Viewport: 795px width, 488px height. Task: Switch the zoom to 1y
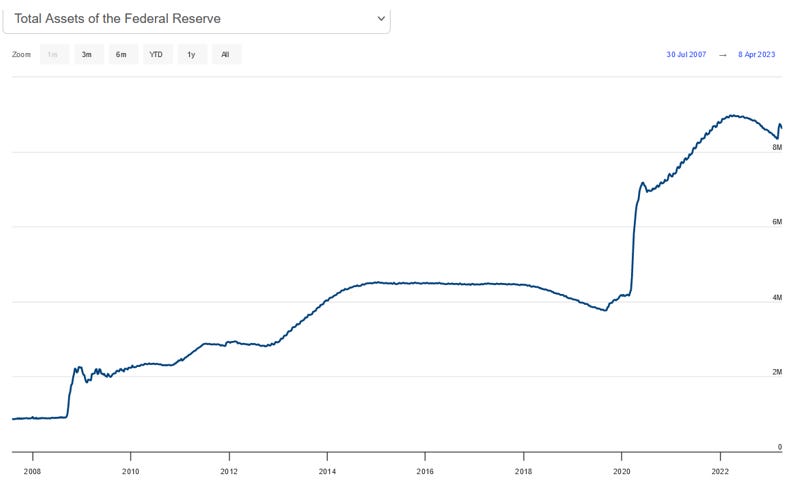(191, 54)
